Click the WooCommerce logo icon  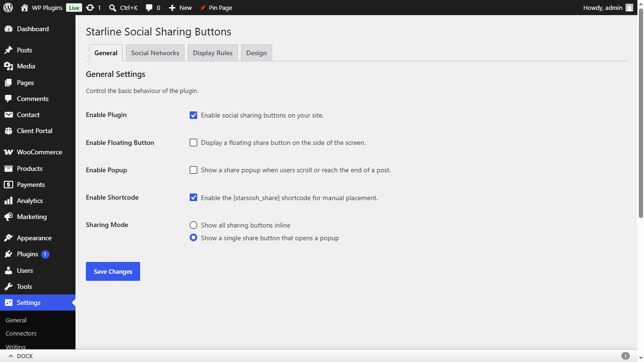(x=8, y=152)
